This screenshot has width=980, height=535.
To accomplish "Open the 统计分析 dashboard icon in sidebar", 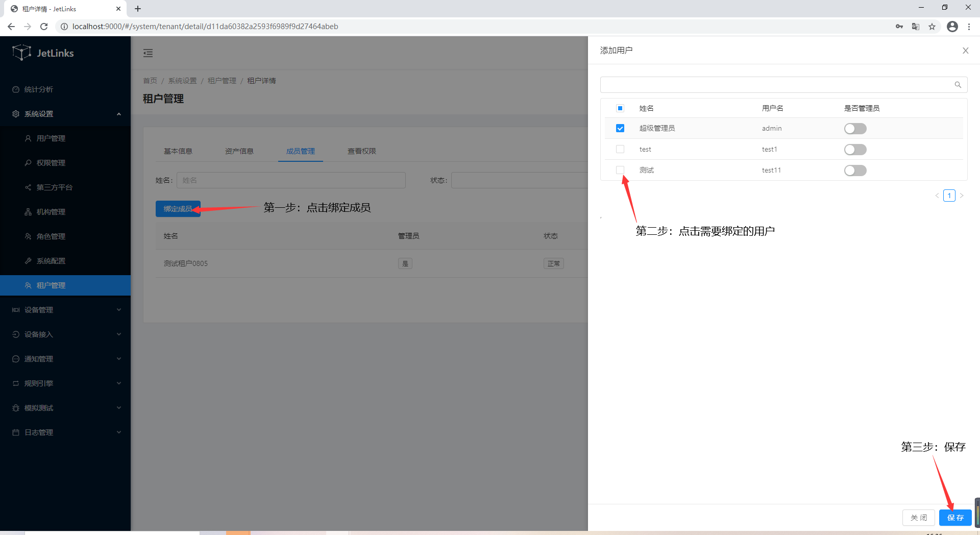I will click(16, 89).
